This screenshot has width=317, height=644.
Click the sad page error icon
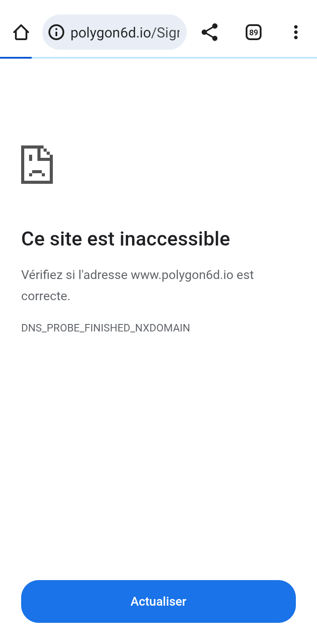point(37,164)
